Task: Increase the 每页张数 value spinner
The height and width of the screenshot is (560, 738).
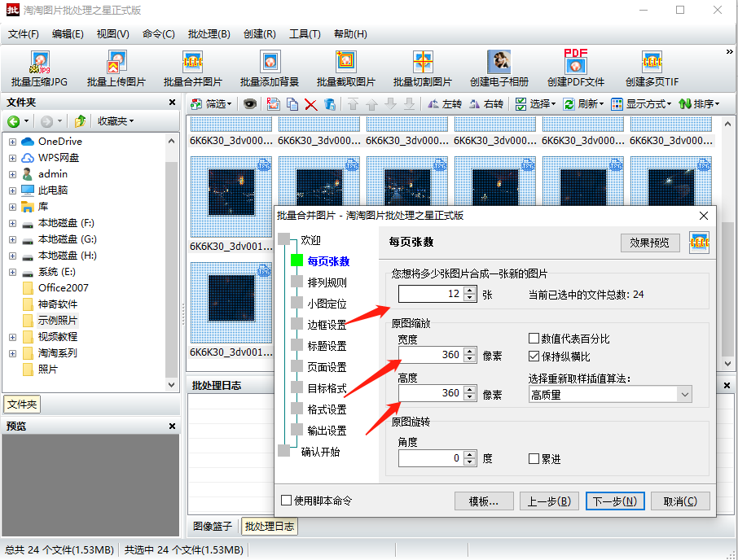Action: (470, 291)
